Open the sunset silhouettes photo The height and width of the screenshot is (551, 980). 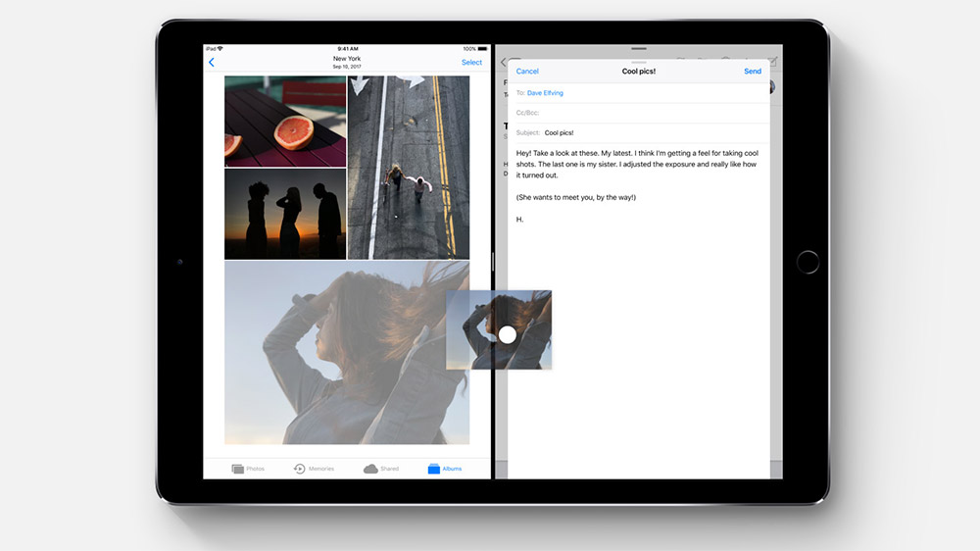tap(284, 214)
